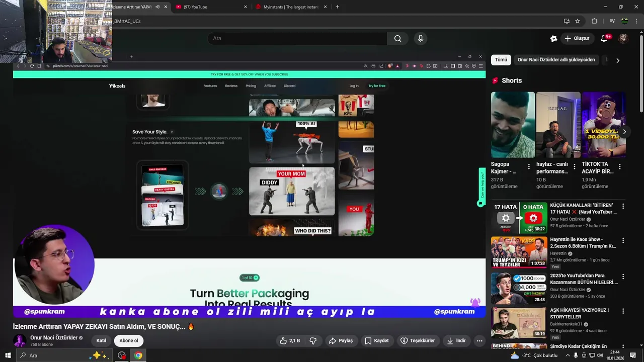644x362 pixels.
Task: Open YouTube notifications bell
Action: (605, 38)
